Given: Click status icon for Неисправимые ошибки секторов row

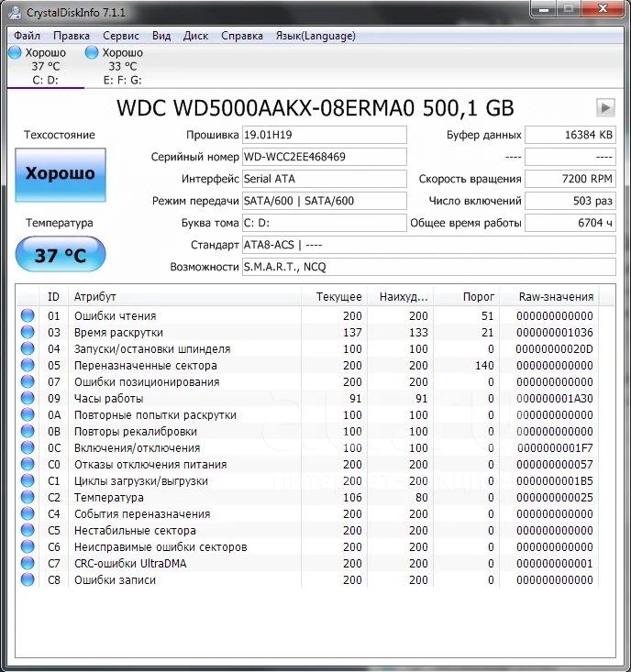Looking at the screenshot, I should click(28, 546).
